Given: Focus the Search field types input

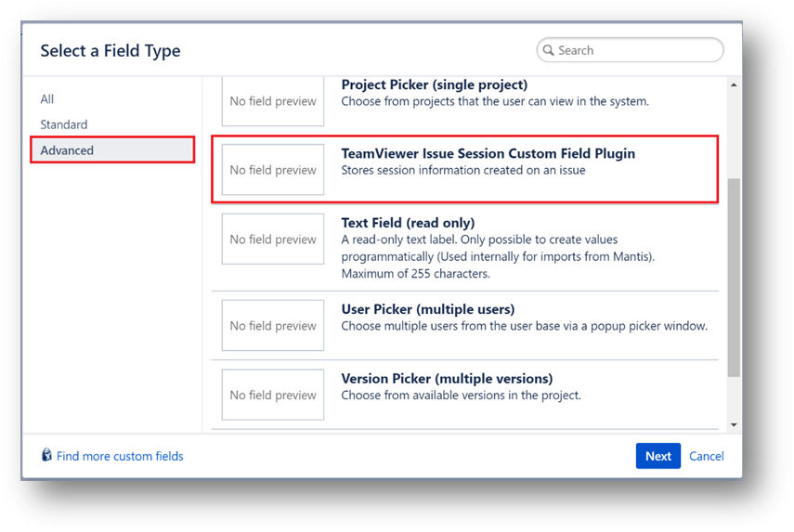Looking at the screenshot, I should tap(630, 50).
